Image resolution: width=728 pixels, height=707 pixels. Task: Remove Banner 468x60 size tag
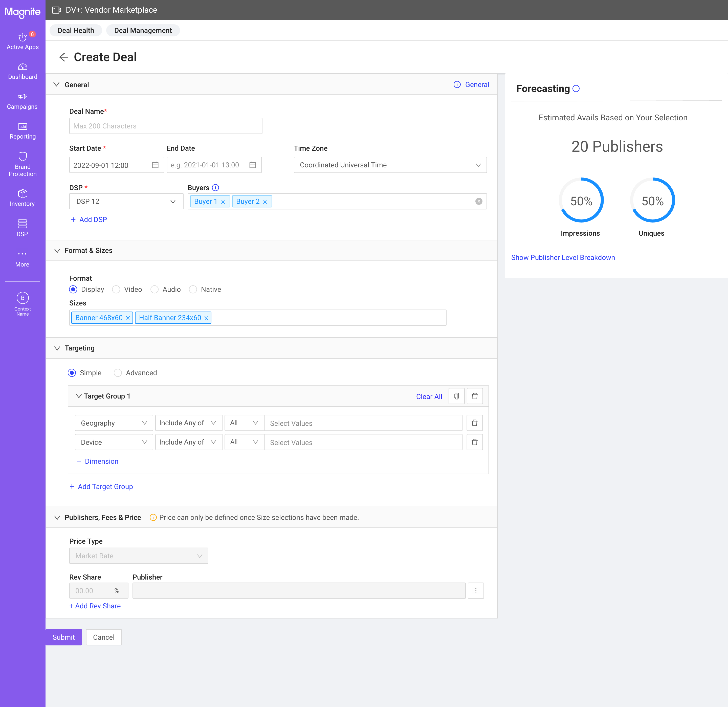point(128,318)
